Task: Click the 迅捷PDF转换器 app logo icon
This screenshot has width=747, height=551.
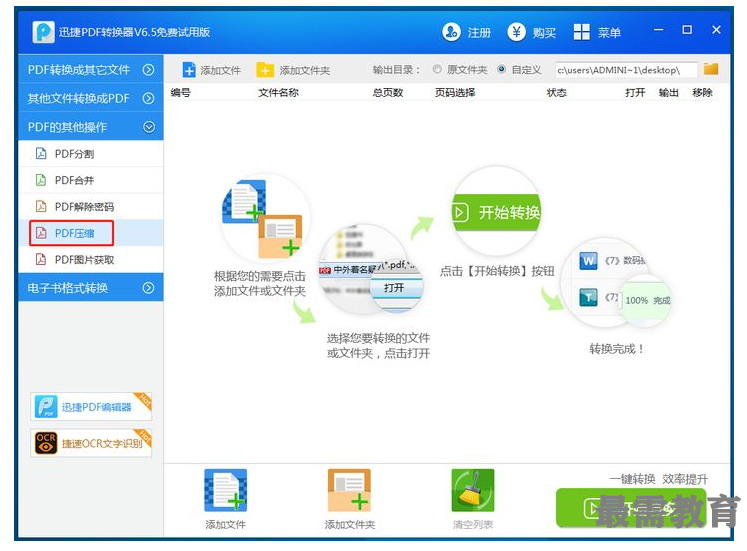Action: [43, 32]
